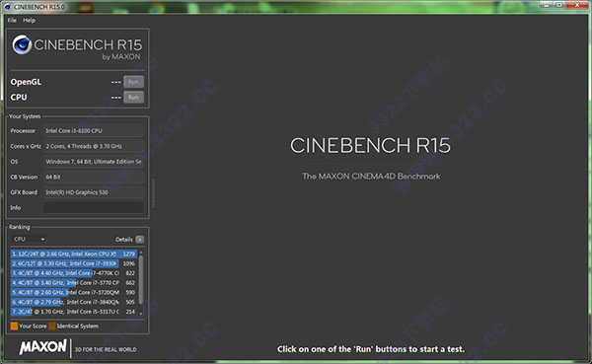
Task: Click the Cinebench logo sphere icon
Action: pyautogui.click(x=22, y=44)
